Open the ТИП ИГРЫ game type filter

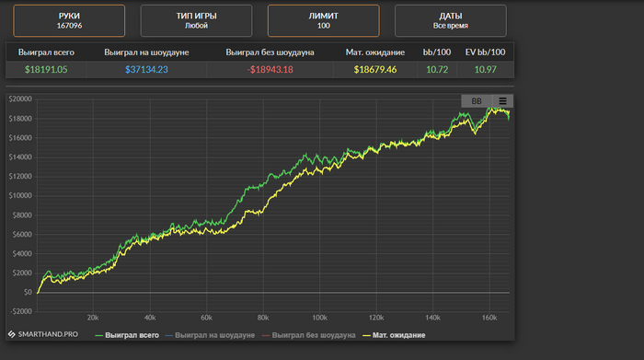(x=196, y=20)
